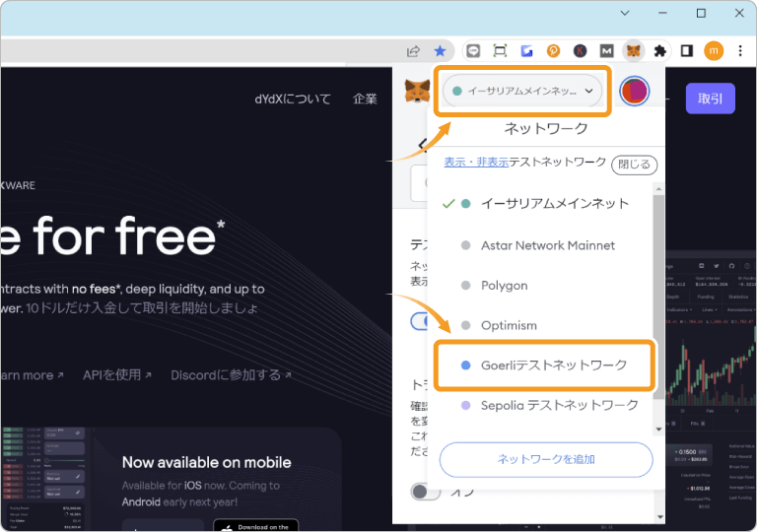
Task: Select Optimism network
Action: pyautogui.click(x=541, y=325)
